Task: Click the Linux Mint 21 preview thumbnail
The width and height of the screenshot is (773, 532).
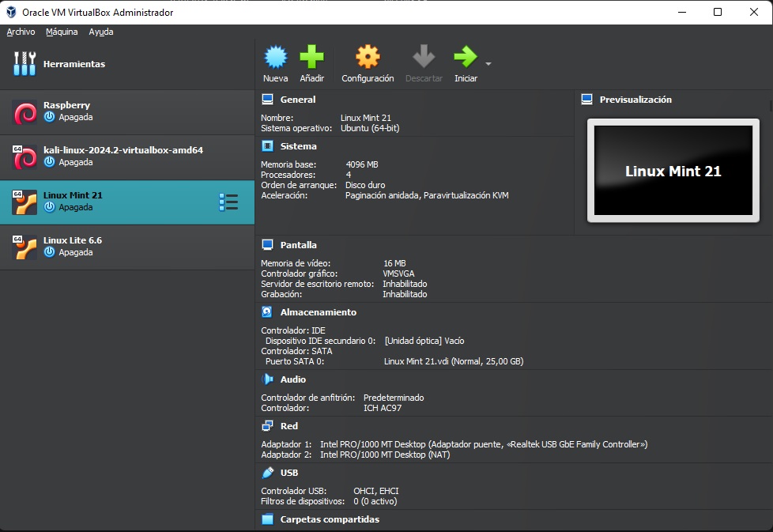Action: [x=673, y=171]
